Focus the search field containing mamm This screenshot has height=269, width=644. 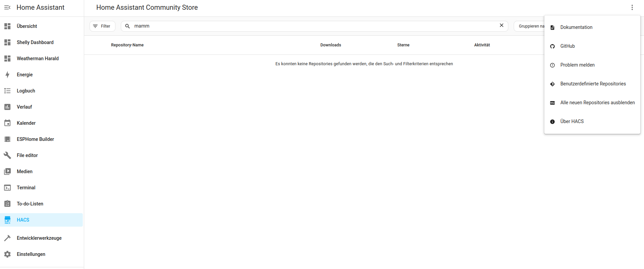pyautogui.click(x=314, y=26)
